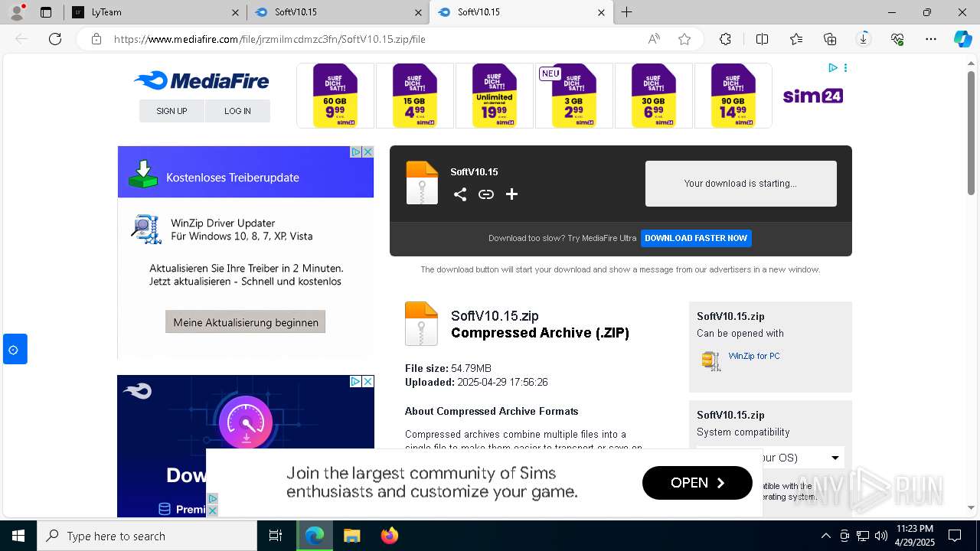Open the 60 GB 9.99 sim24 offer
Screen dimensions: 980x551
(335, 96)
